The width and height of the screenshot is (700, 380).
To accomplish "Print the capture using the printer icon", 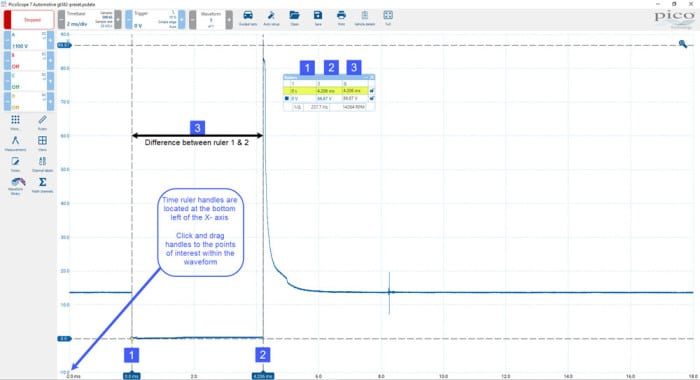I will (x=341, y=18).
